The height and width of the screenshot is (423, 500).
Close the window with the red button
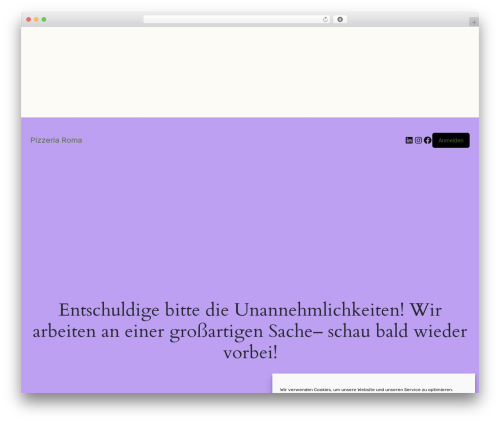(x=29, y=20)
